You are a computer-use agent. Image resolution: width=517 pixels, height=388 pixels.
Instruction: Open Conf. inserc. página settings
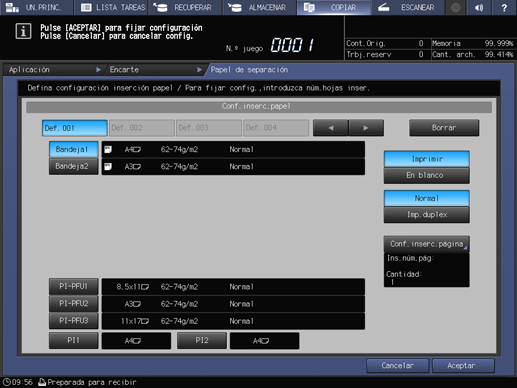(x=427, y=244)
